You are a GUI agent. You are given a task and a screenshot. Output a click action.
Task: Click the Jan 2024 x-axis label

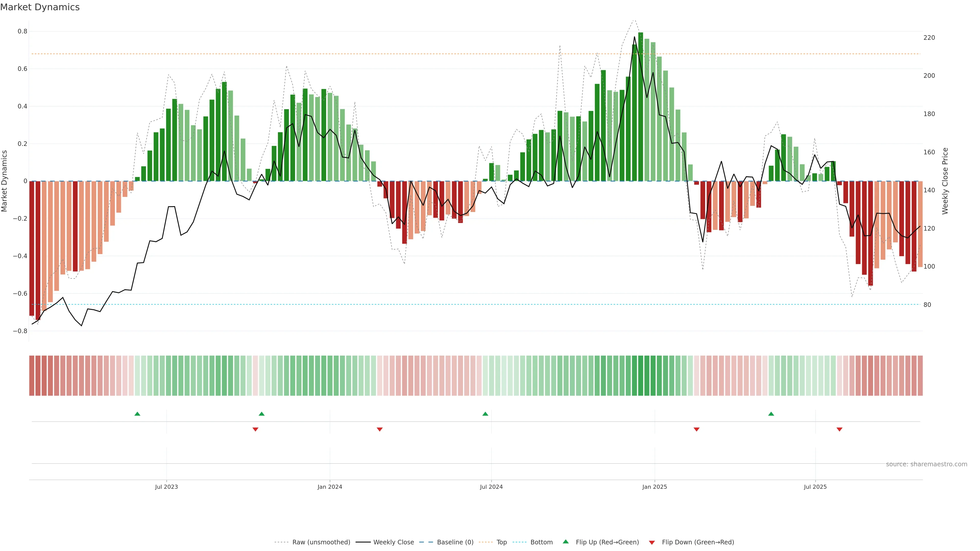[x=329, y=487]
